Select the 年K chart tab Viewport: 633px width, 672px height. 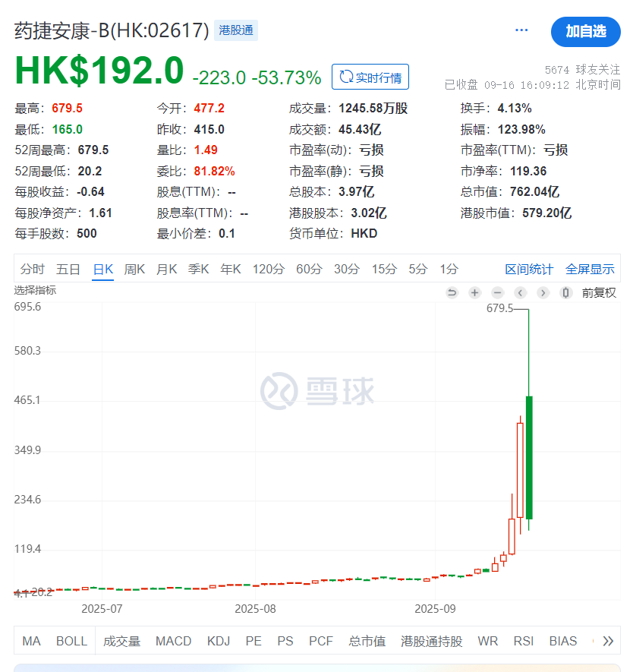231,269
